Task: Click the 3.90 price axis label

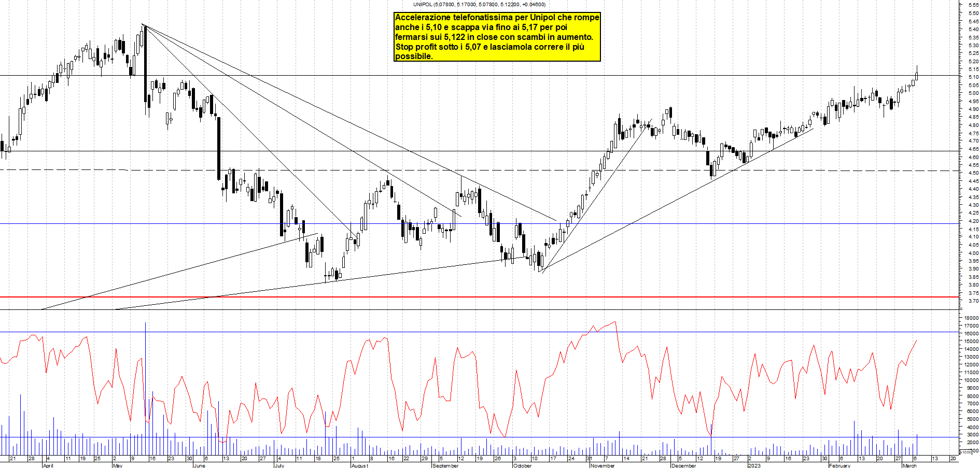Action: tap(973, 269)
